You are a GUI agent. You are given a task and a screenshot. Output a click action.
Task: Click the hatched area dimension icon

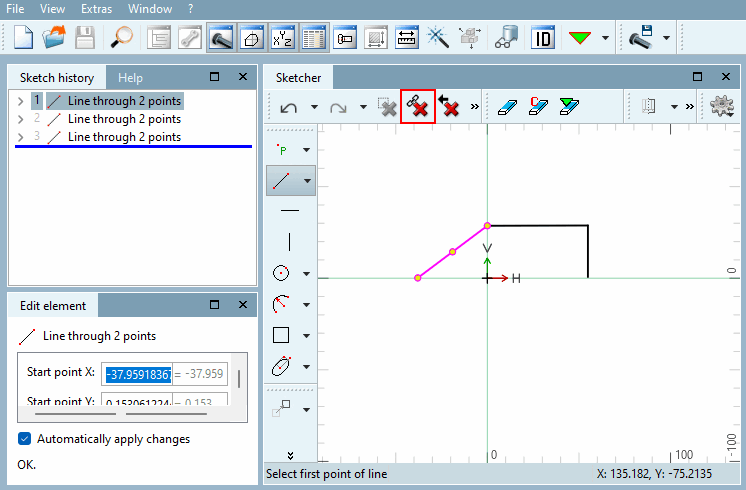pyautogui.click(x=375, y=38)
